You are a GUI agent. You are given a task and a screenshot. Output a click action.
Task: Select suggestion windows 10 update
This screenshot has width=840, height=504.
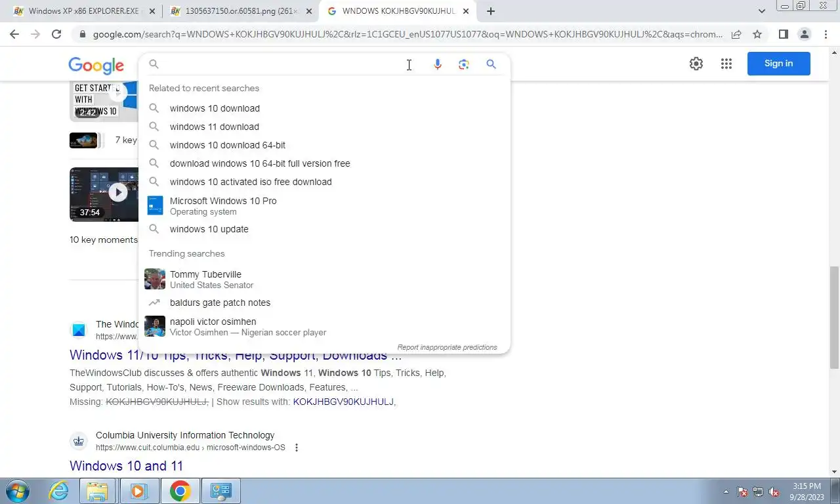click(x=324, y=229)
